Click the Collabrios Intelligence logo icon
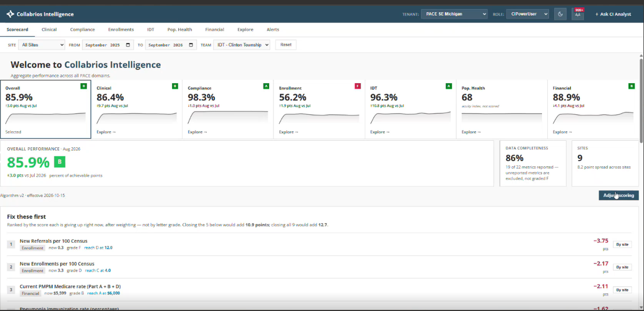This screenshot has width=644, height=311. pyautogui.click(x=10, y=14)
